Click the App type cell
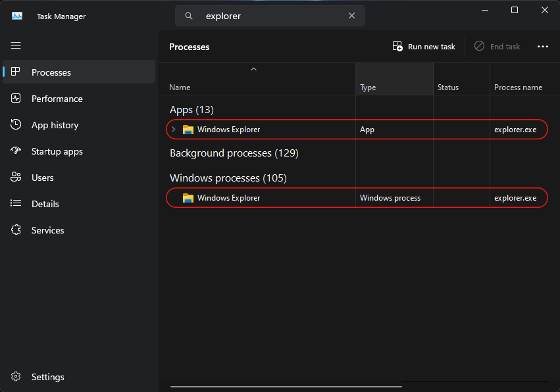The image size is (560, 392). 394,130
